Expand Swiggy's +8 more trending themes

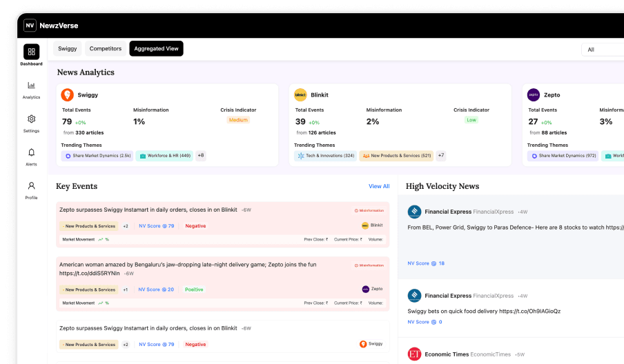[201, 156]
